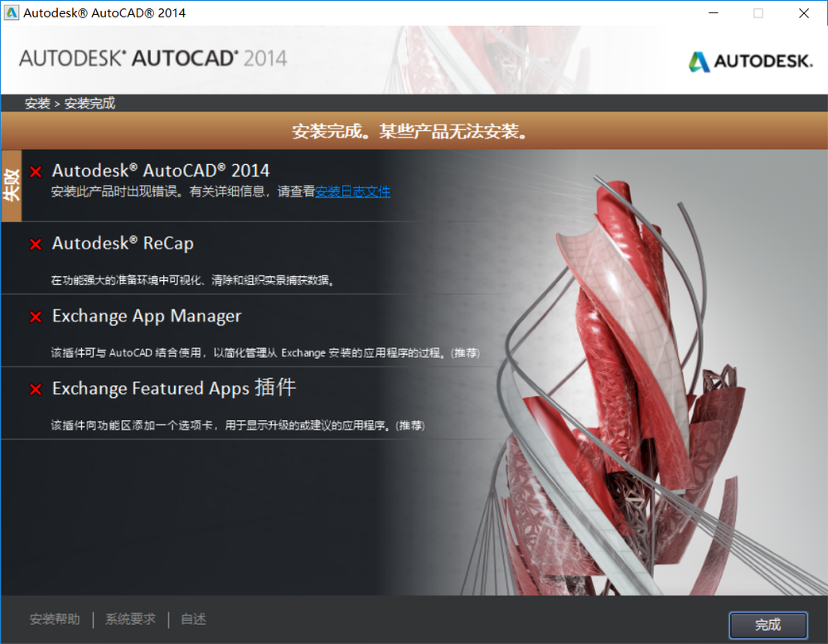The width and height of the screenshot is (828, 644).
Task: Select the Exchange Featured Apps 插件 title
Action: (174, 388)
